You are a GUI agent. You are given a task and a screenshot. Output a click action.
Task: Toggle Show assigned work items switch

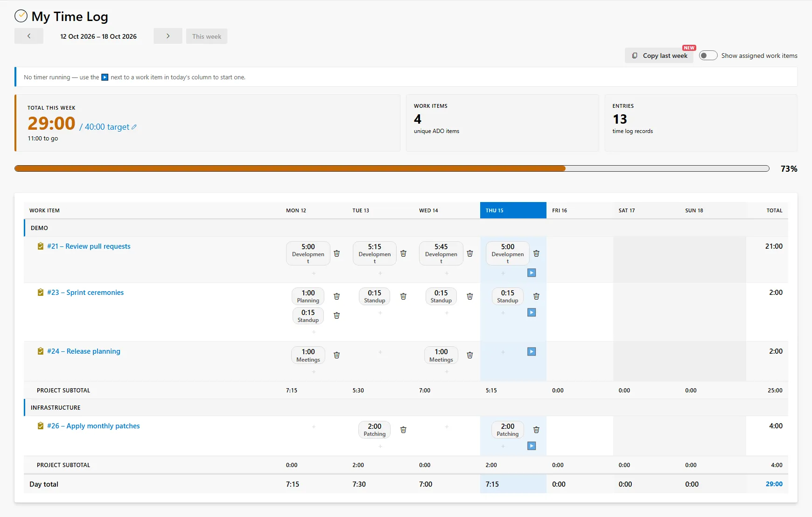pyautogui.click(x=708, y=56)
